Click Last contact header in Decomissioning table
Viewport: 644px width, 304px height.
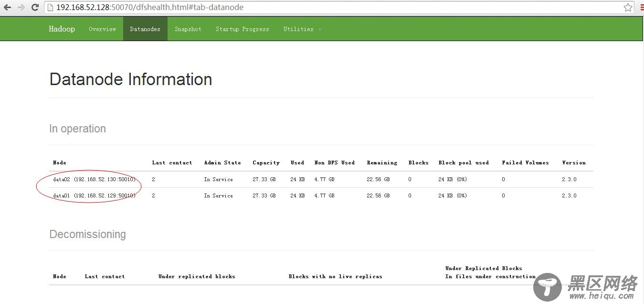tap(105, 276)
